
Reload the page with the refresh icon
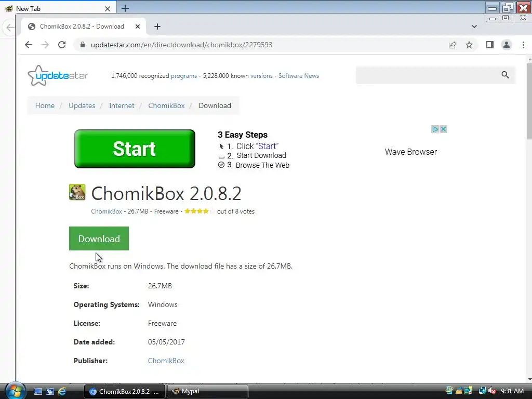pos(62,45)
